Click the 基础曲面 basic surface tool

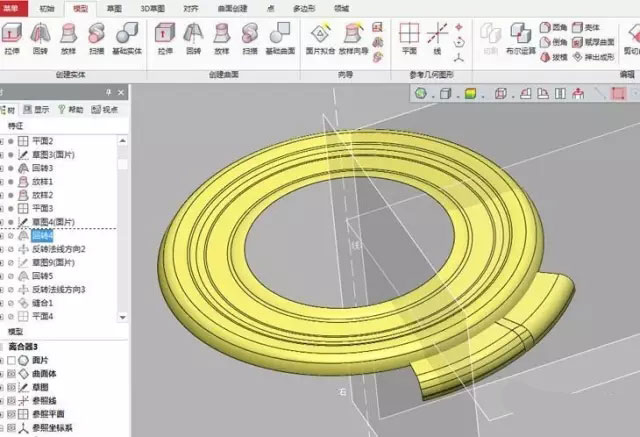[x=284, y=41]
